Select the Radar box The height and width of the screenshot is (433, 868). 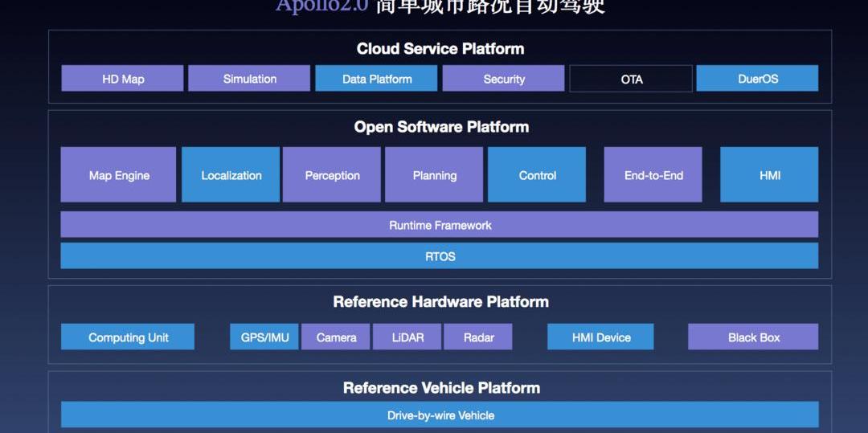pos(478,337)
